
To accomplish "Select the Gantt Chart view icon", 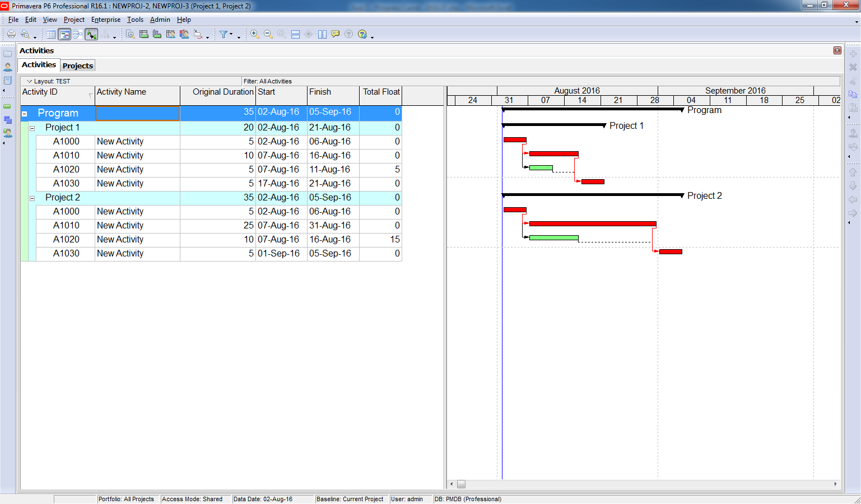I will [64, 34].
